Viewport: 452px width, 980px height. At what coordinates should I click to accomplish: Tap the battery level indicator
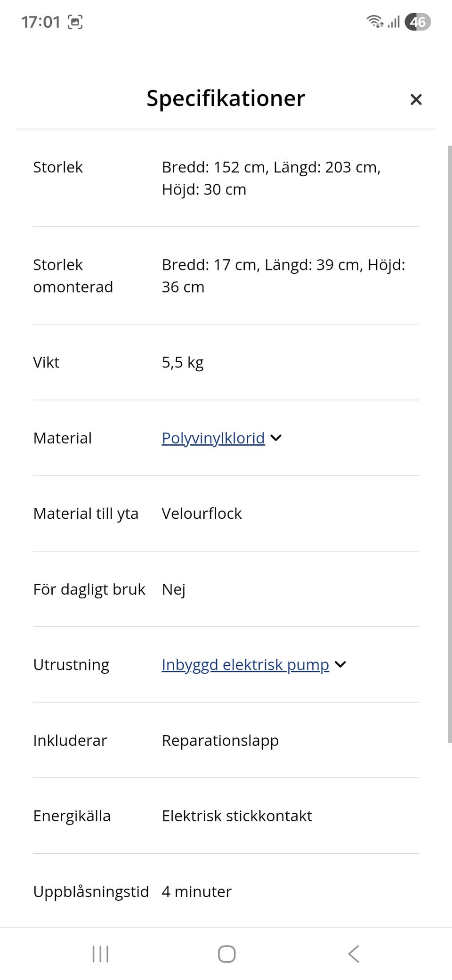click(418, 22)
